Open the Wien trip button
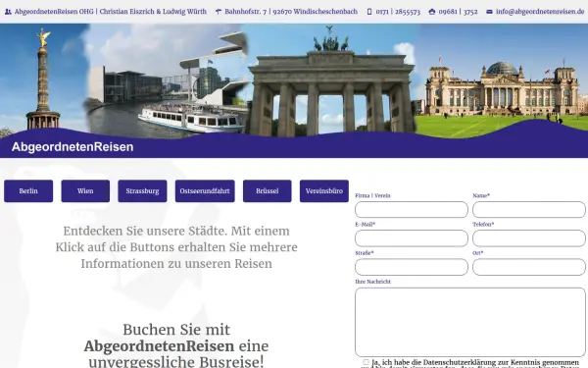The width and height of the screenshot is (588, 368). (x=85, y=190)
